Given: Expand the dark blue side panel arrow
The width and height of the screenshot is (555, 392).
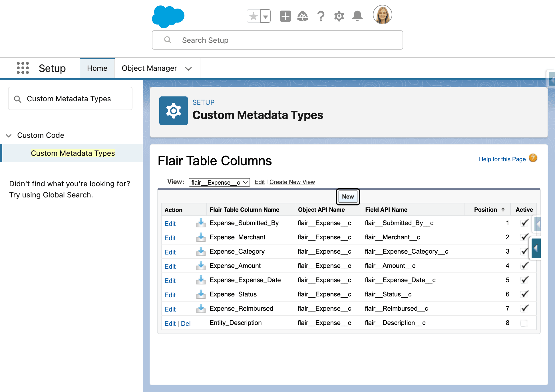Looking at the screenshot, I should coord(536,248).
